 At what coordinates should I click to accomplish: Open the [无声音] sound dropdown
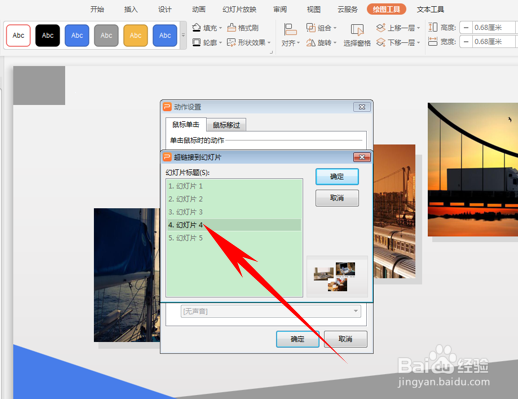click(271, 311)
